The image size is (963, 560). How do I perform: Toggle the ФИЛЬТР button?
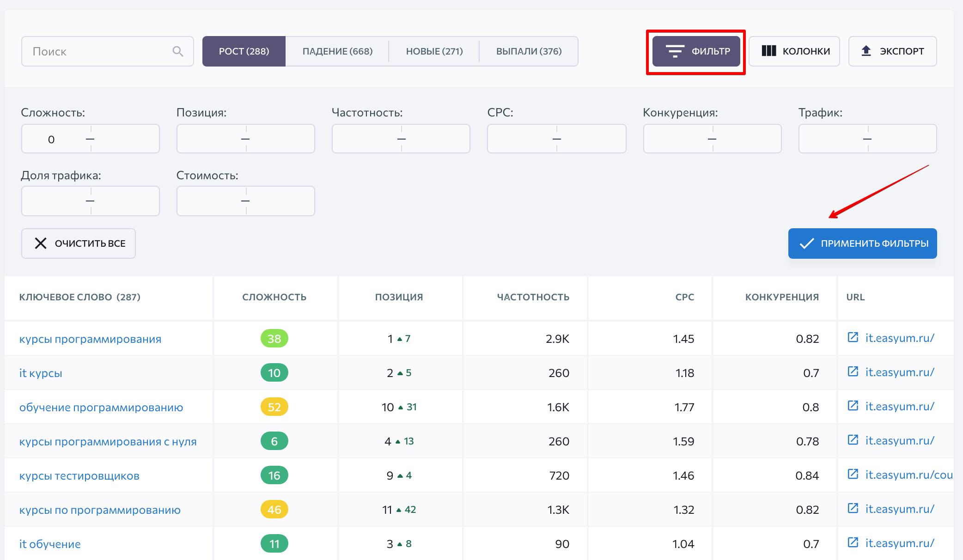tap(696, 51)
